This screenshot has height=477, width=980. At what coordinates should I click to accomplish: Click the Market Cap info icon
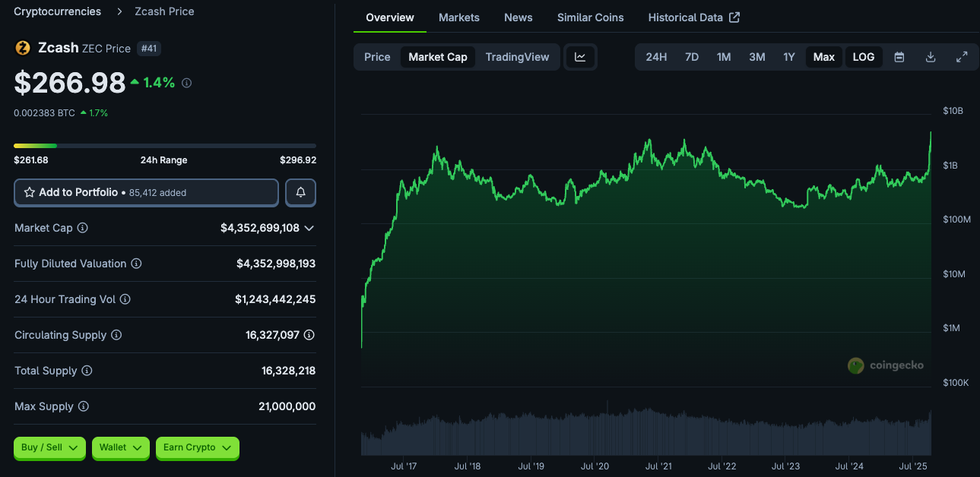pos(83,228)
